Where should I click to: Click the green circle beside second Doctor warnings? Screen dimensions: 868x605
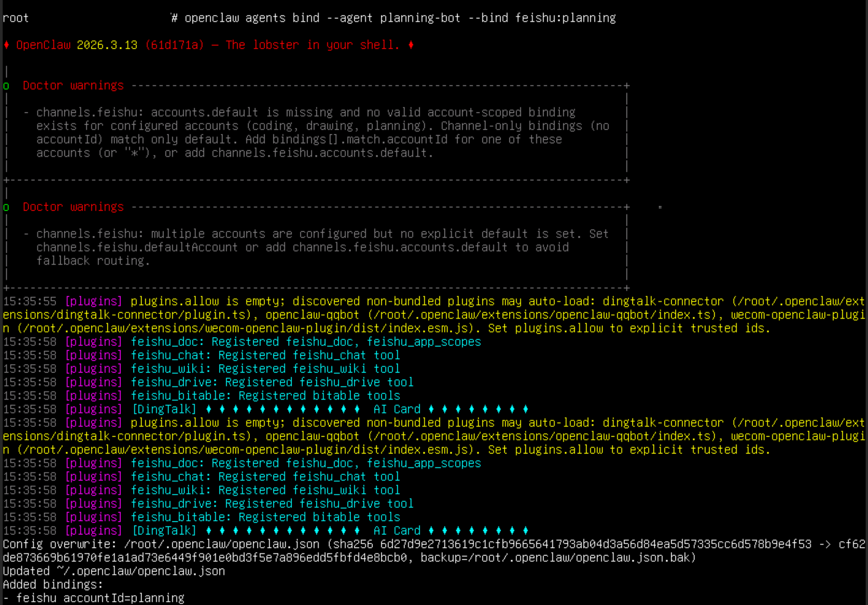[6, 207]
